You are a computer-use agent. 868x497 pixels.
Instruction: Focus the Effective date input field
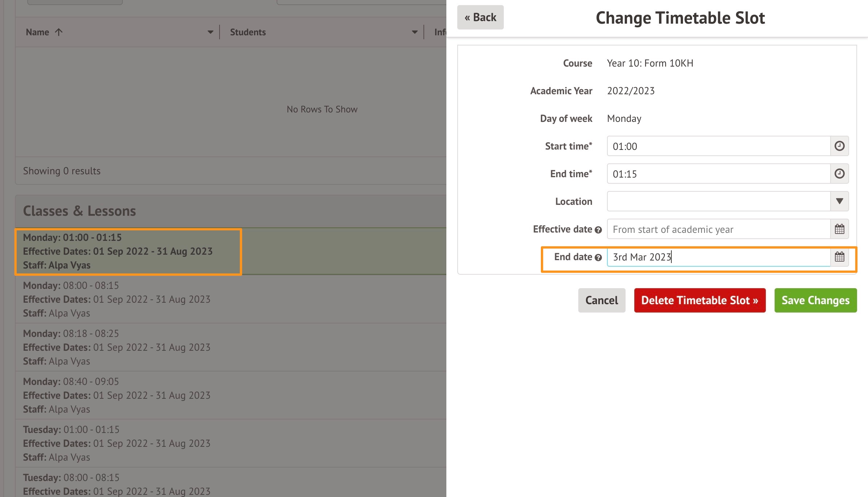tap(718, 229)
